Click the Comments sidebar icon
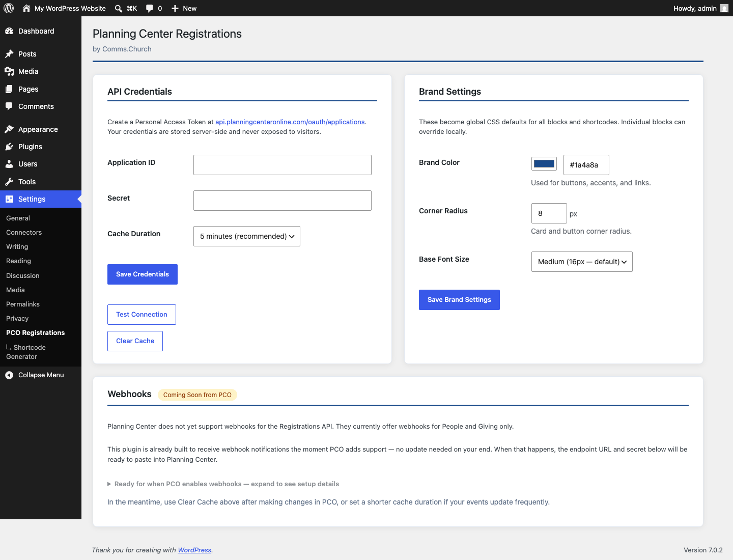The image size is (733, 560). tap(9, 106)
